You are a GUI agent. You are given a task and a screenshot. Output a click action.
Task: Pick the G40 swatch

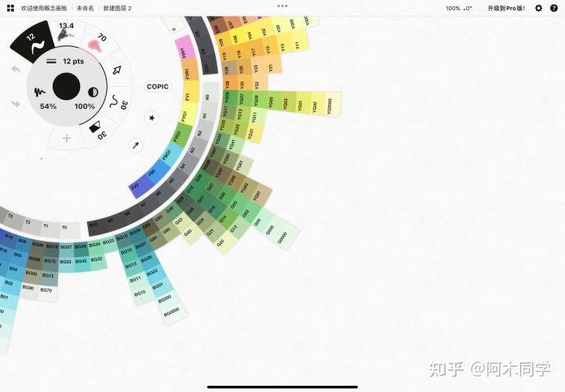191,234
